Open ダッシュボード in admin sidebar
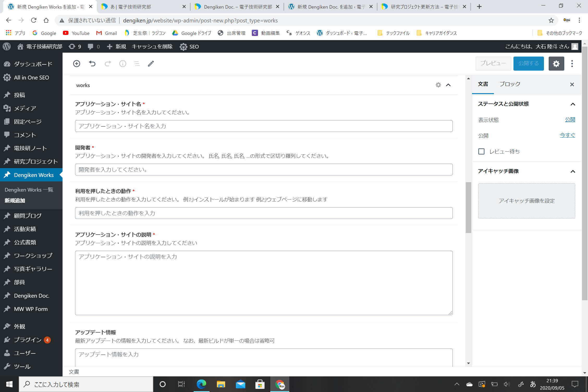The image size is (588, 392). (x=31, y=64)
